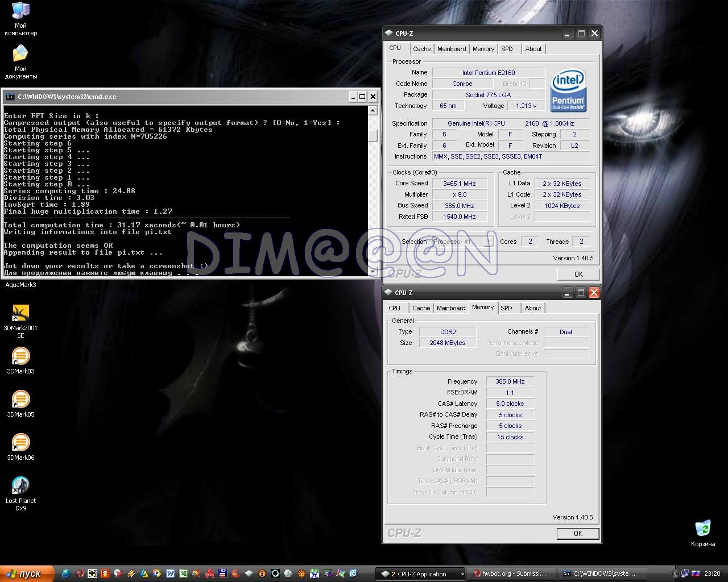Image resolution: width=728 pixels, height=582 pixels.
Task: Switch to CPU tab in lower CPU-Z
Action: [395, 308]
